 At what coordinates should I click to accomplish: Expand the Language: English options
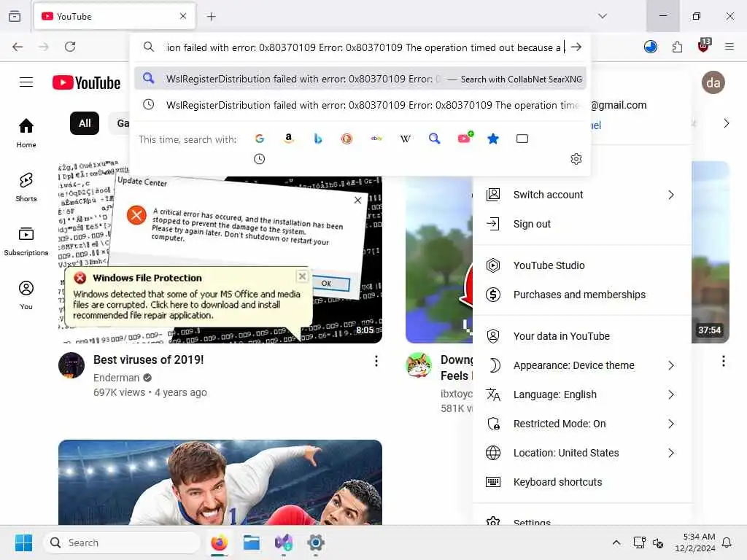(581, 394)
